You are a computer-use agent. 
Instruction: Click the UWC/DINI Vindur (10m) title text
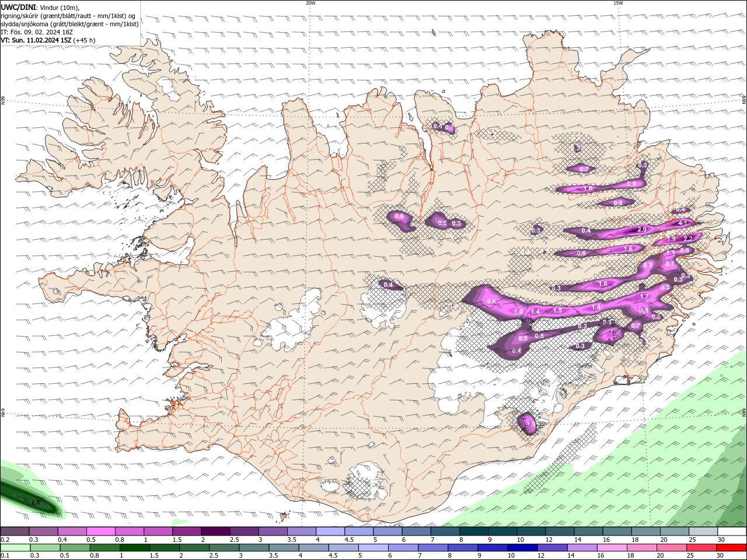[x=41, y=7]
